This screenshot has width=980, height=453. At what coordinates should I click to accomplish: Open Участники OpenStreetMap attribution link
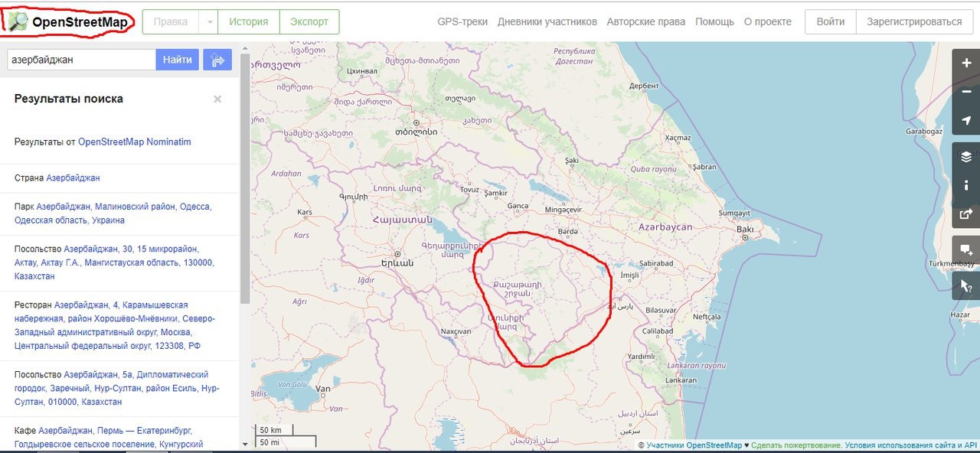pyautogui.click(x=694, y=445)
